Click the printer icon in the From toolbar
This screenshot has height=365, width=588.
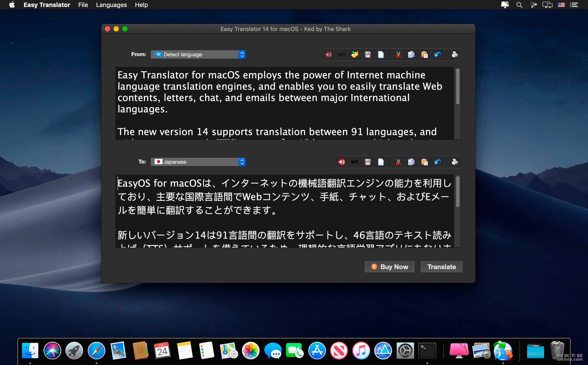coord(455,55)
